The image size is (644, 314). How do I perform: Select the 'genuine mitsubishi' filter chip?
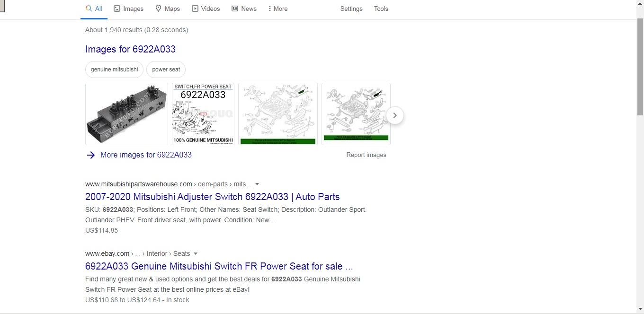tap(114, 69)
